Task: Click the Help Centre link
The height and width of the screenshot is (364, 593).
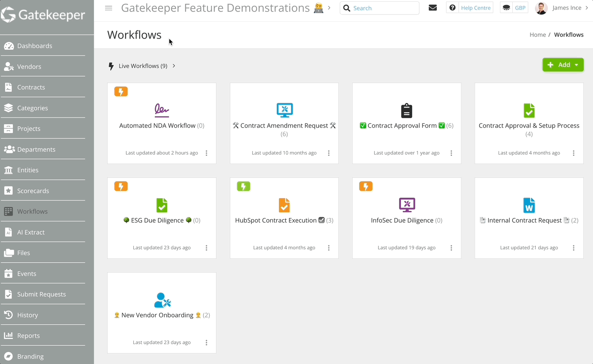Action: 475,8
